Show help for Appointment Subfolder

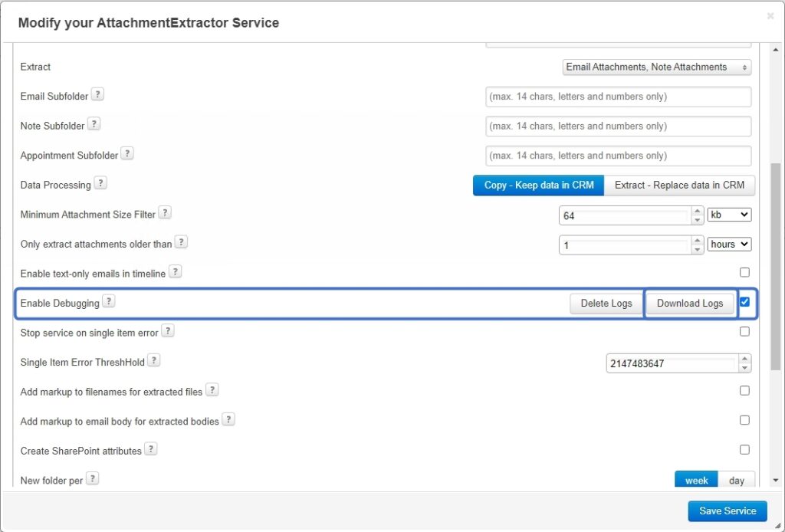pos(128,153)
